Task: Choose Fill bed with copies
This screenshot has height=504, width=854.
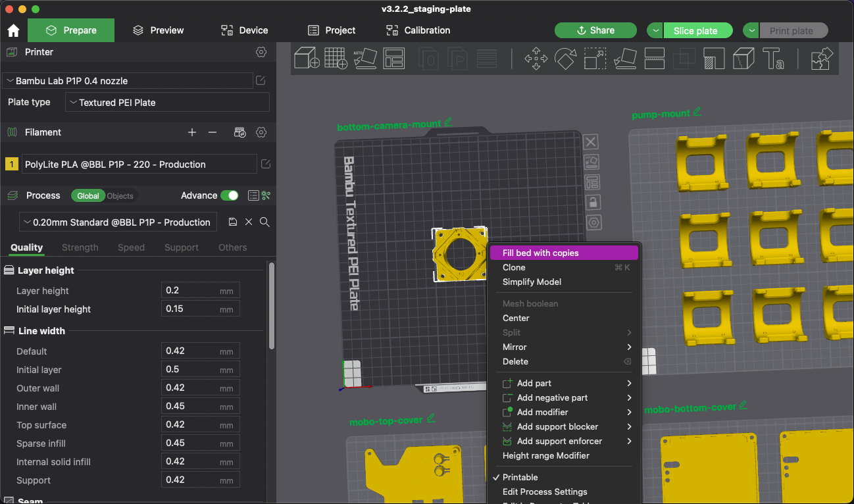Action: pyautogui.click(x=540, y=253)
